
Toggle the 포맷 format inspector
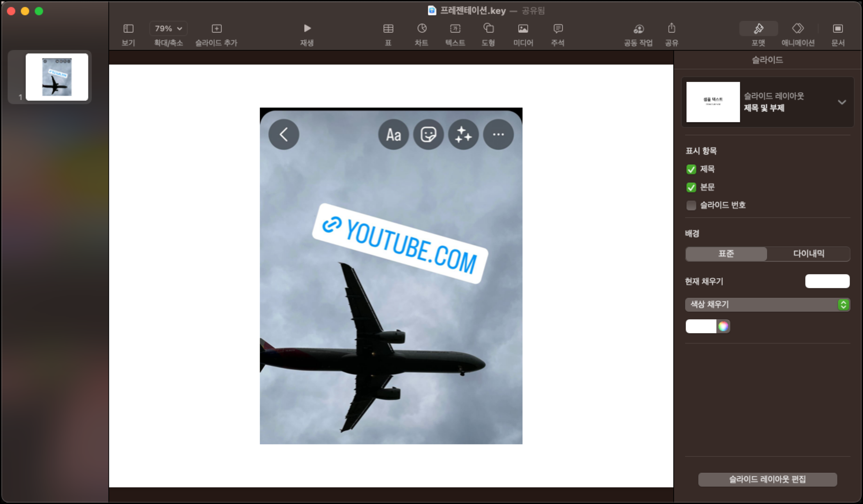(x=758, y=28)
